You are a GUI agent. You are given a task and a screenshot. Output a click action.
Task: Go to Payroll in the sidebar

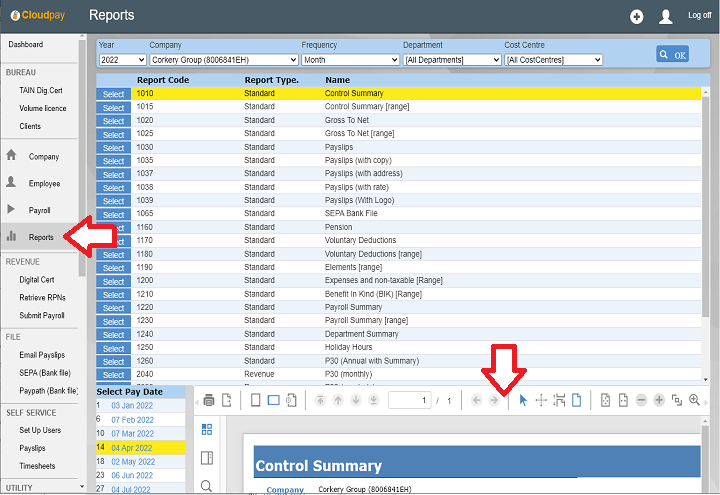[39, 210]
